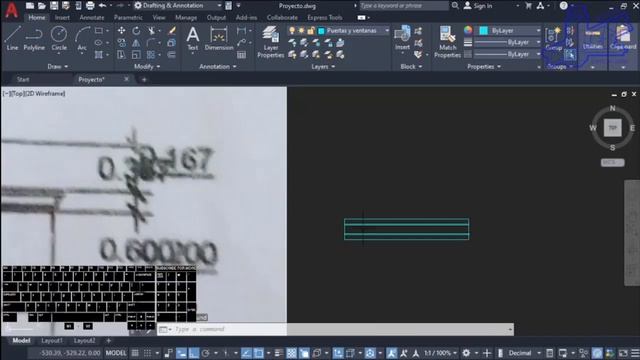The width and height of the screenshot is (640, 360).
Task: Toggle drawing grid display in status bar
Action: coord(135,353)
